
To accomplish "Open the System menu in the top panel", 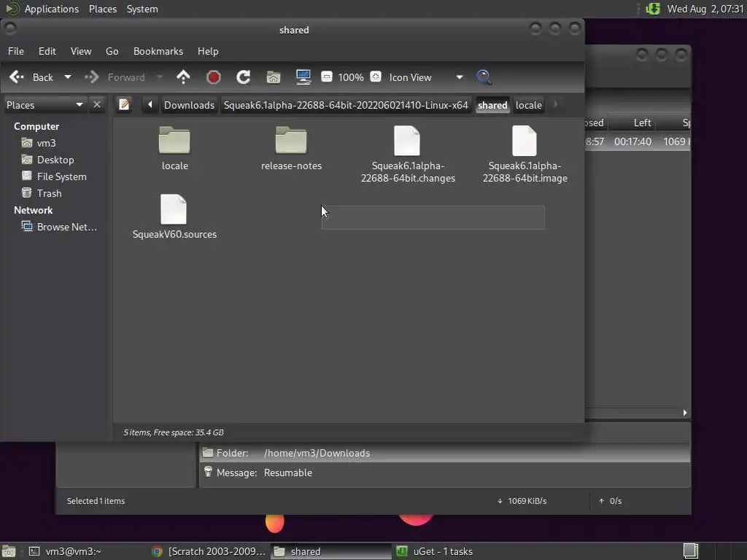I will point(142,9).
